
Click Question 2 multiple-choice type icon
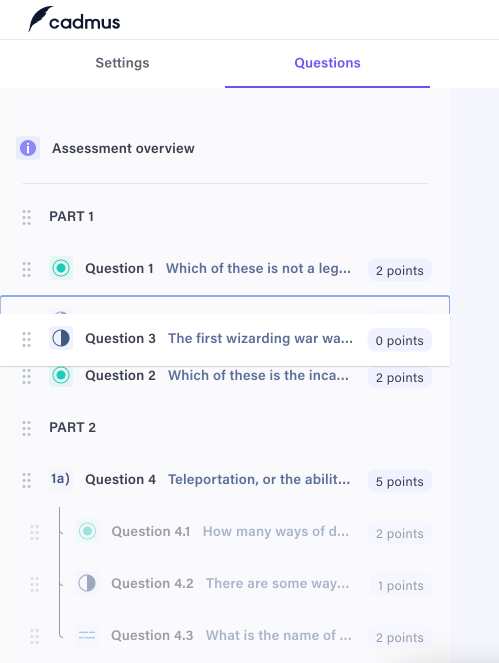[61, 375]
